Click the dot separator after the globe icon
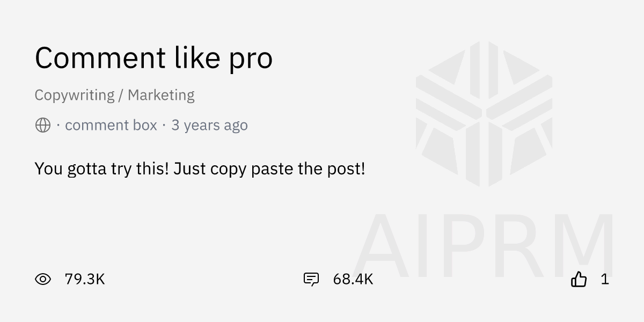The image size is (644, 322). [58, 126]
